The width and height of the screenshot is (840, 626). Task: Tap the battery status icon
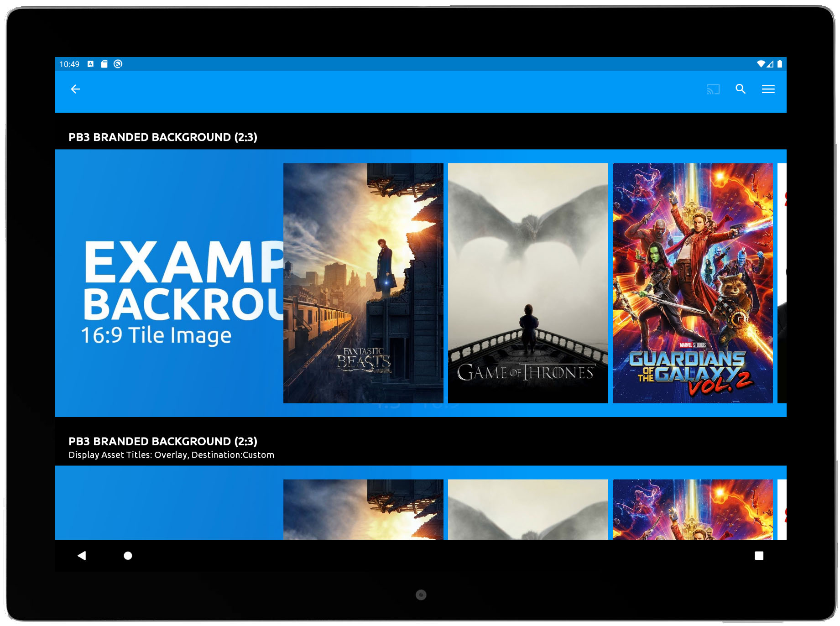[780, 64]
